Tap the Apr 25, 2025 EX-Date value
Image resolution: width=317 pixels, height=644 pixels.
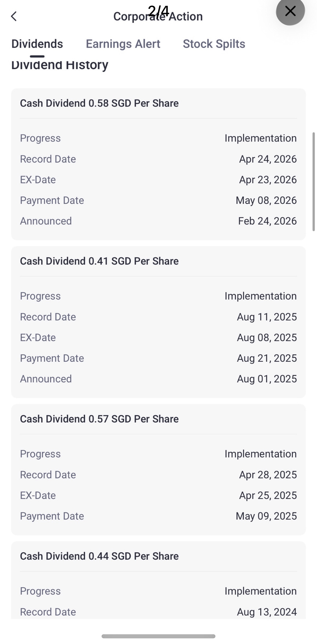coord(268,495)
